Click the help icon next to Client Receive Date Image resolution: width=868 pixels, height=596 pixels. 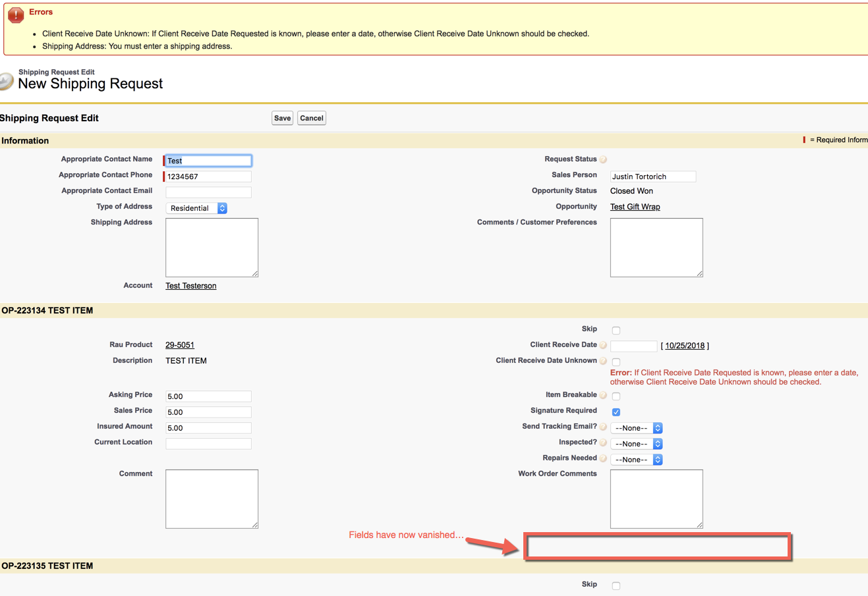point(603,345)
